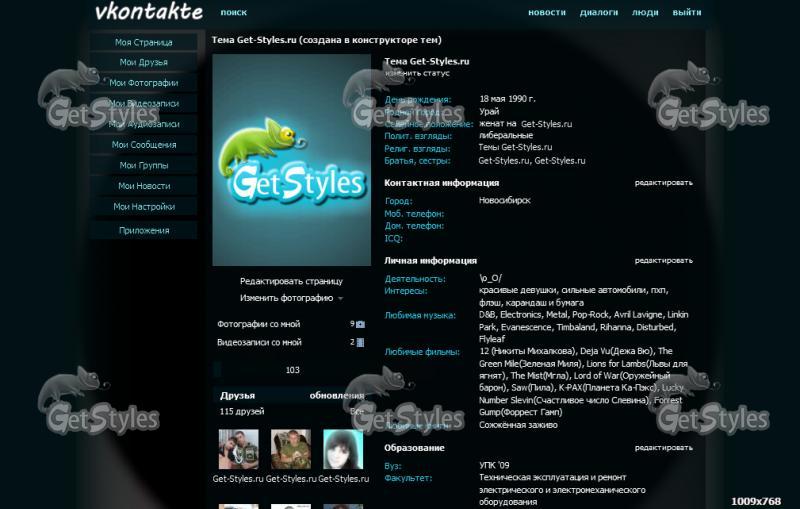The image size is (800, 509).
Task: Open Приложения in sidebar
Action: (x=143, y=231)
